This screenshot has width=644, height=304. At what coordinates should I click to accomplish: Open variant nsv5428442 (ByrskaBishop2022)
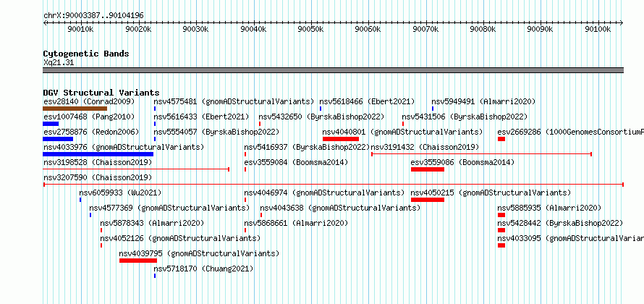pyautogui.click(x=560, y=223)
